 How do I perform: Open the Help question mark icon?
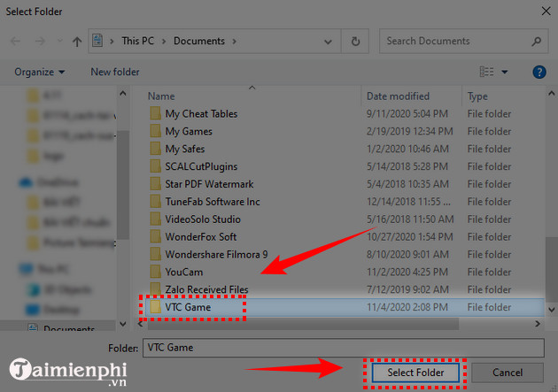pos(538,72)
